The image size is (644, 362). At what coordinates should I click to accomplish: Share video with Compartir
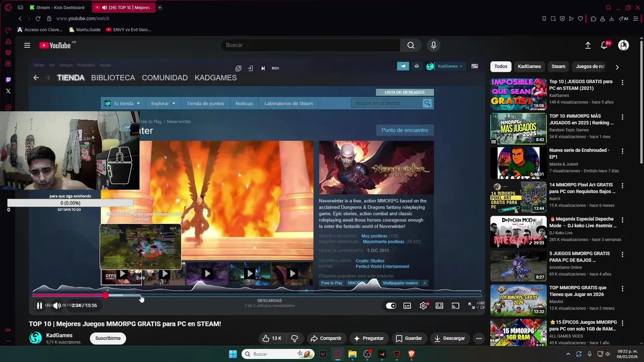tap(326, 338)
